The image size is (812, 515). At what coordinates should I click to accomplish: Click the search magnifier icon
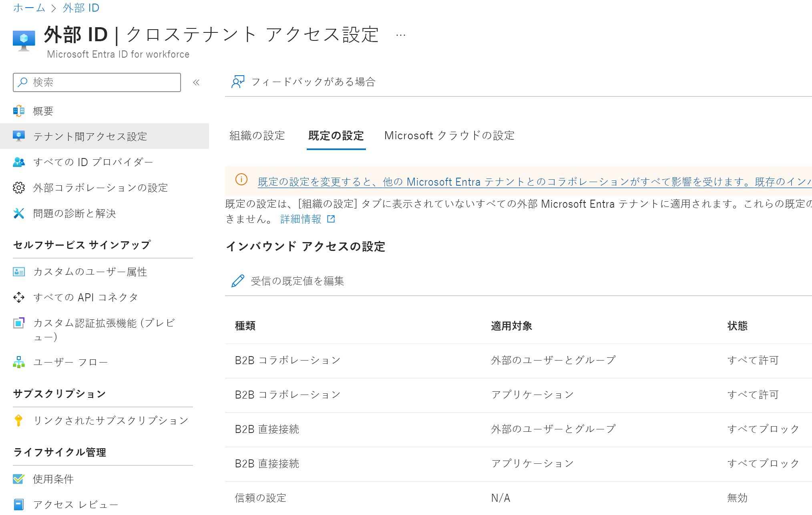point(23,82)
